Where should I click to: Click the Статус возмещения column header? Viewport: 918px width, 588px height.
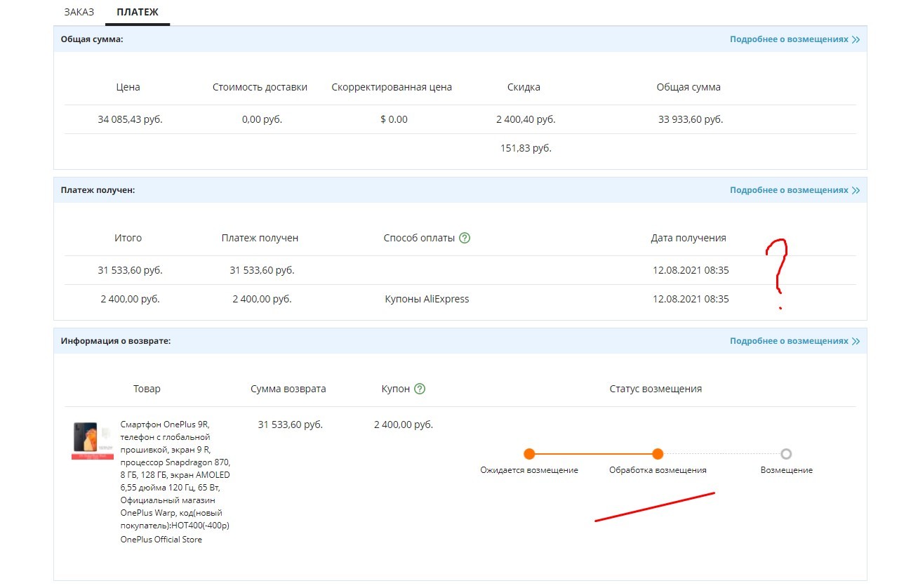(x=656, y=389)
